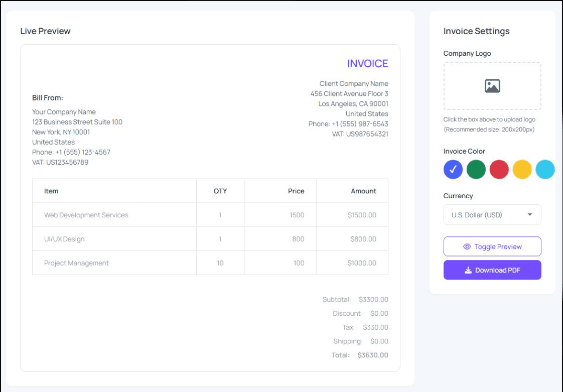Screen dimensions: 563x392
Task: Click the 'Company Logo' label
Action: coord(467,53)
